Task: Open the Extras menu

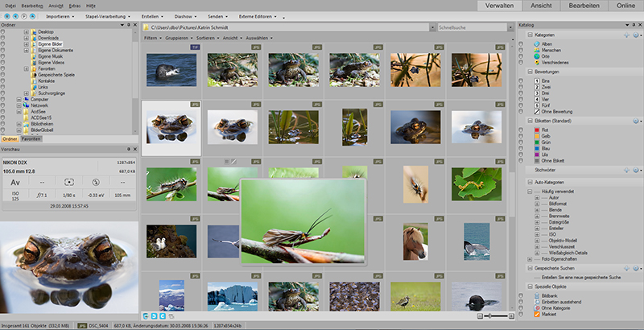Action: click(75, 5)
